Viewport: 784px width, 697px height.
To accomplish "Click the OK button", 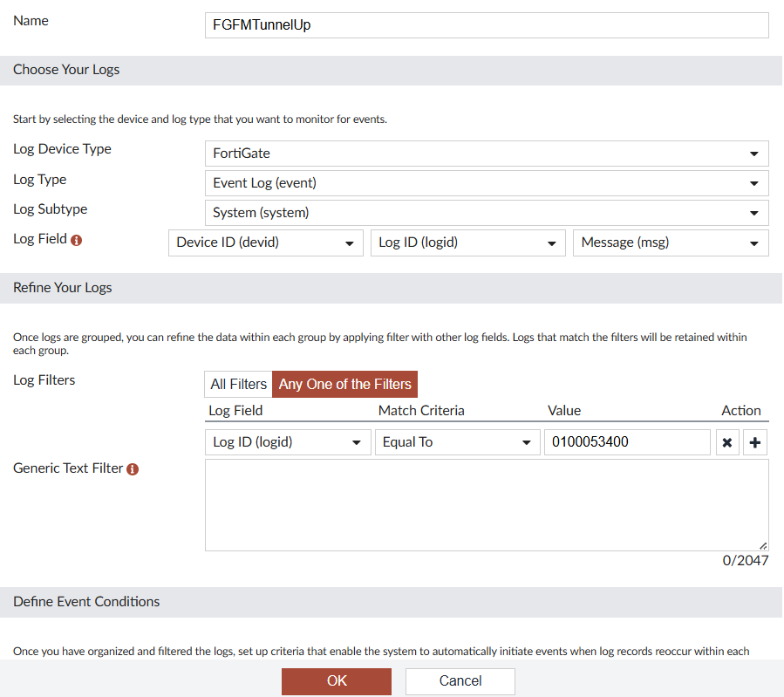I will point(337,681).
